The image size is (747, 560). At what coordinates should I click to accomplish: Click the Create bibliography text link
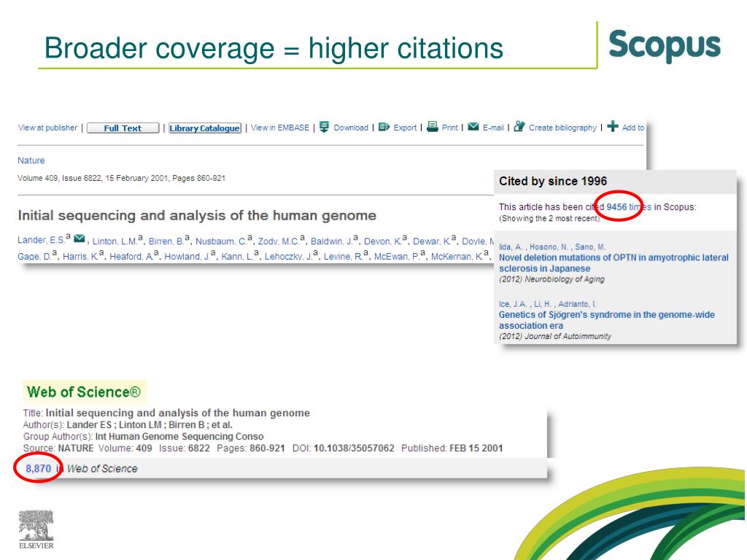click(x=562, y=128)
